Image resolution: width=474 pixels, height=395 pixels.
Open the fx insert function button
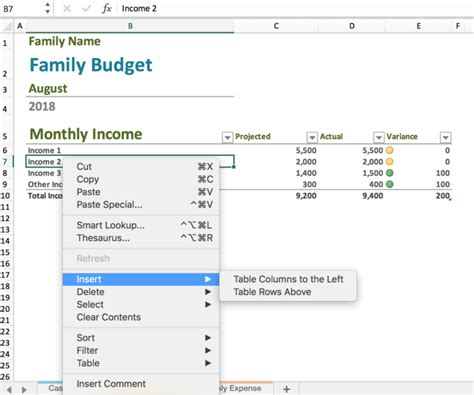(x=107, y=8)
